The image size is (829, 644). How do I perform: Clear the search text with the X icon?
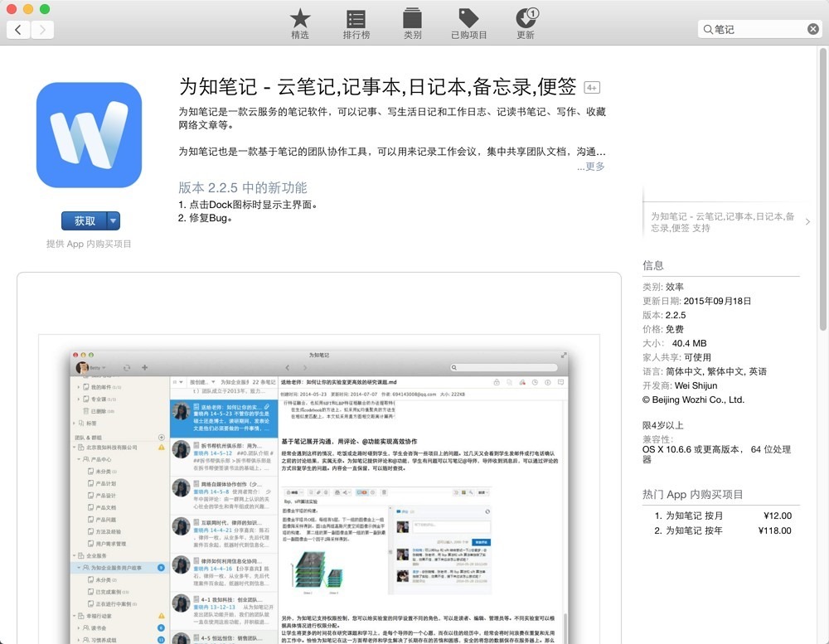[813, 29]
